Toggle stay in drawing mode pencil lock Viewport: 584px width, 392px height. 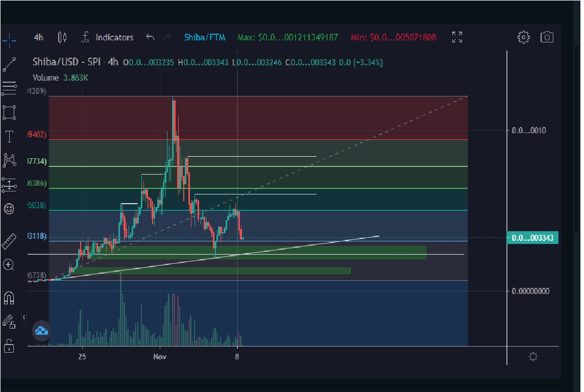click(x=9, y=322)
